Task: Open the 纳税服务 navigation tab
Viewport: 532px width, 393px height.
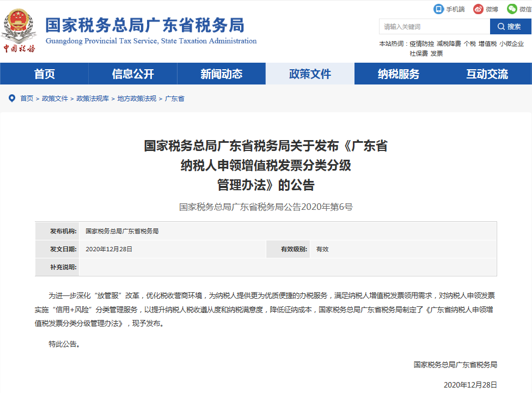Action: coord(399,74)
